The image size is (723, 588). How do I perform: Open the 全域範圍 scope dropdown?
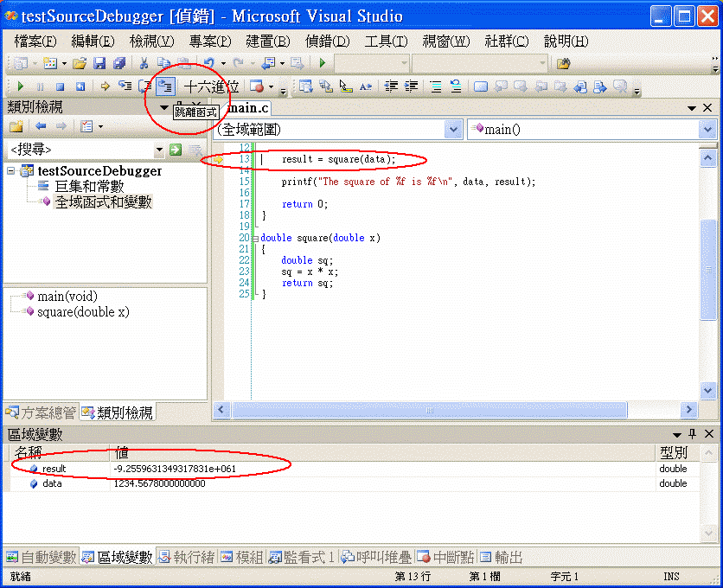tap(453, 130)
